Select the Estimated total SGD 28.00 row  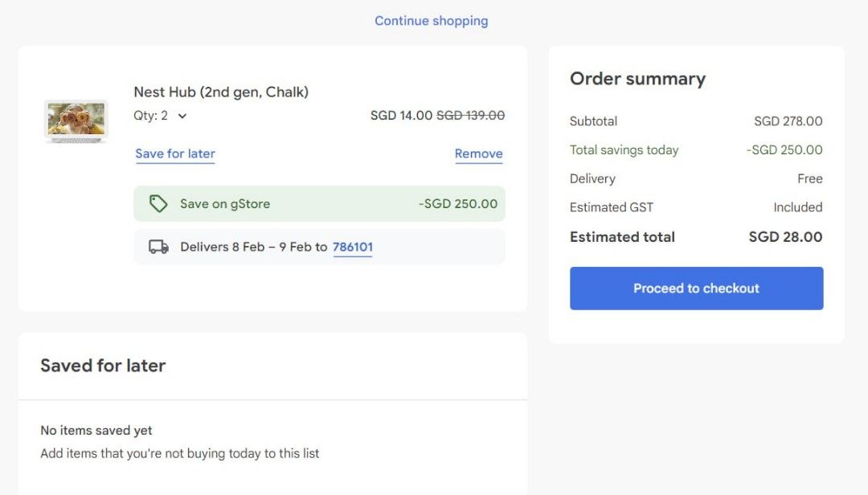pos(696,237)
